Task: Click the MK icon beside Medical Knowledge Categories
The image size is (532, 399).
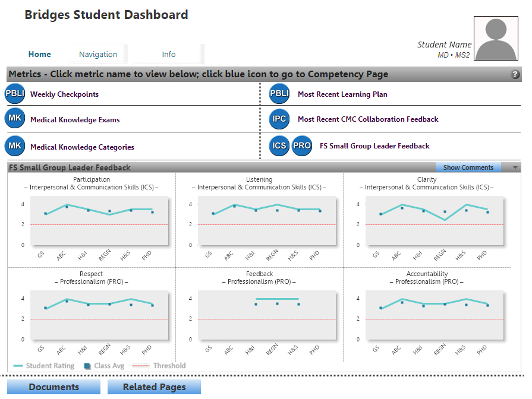Action: click(15, 146)
